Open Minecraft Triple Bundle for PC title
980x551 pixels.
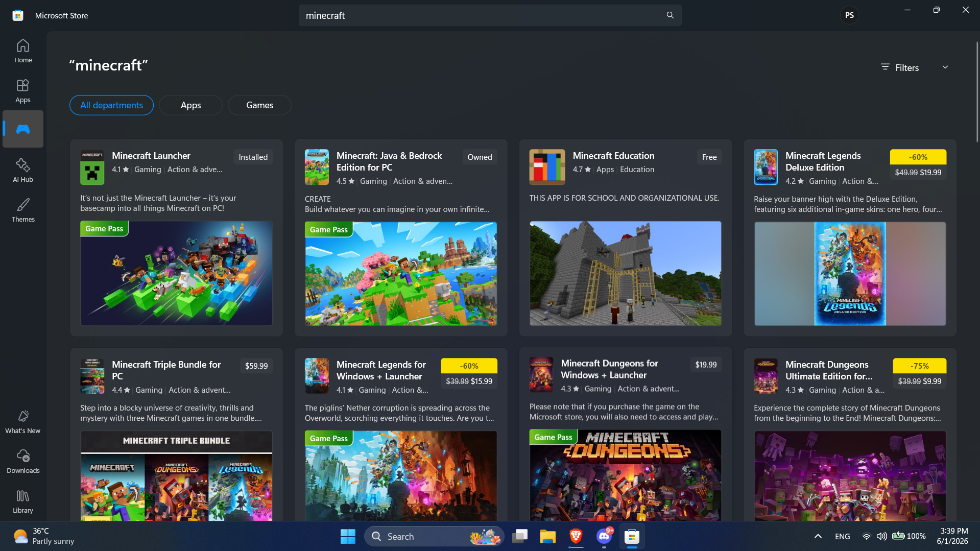(x=166, y=370)
